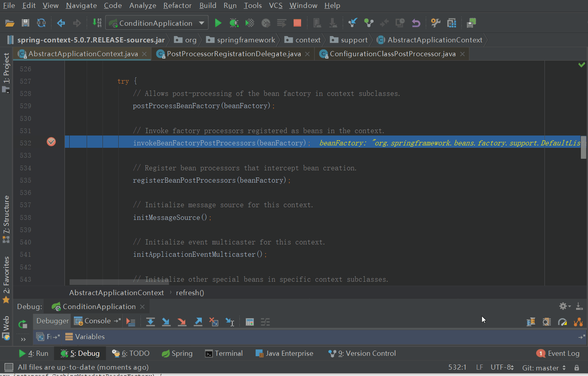Click the editor vertical scrollbar thumb
588x376 pixels.
pyautogui.click(x=584, y=147)
